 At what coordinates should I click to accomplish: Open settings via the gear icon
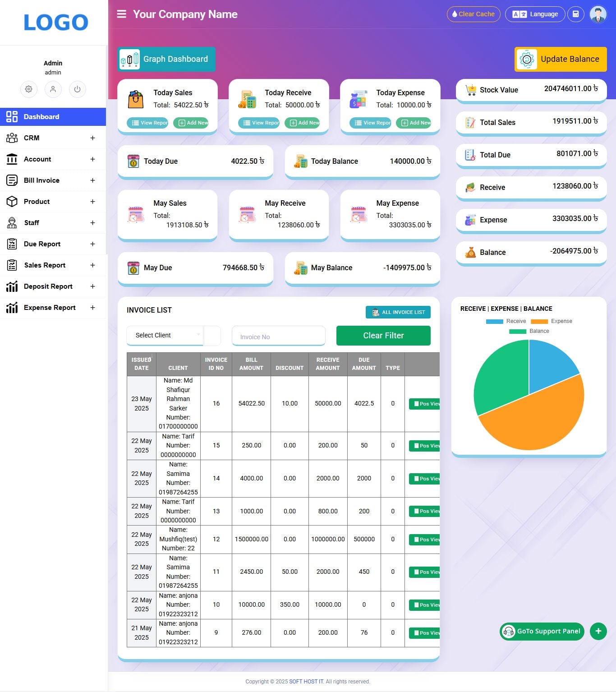coord(29,89)
